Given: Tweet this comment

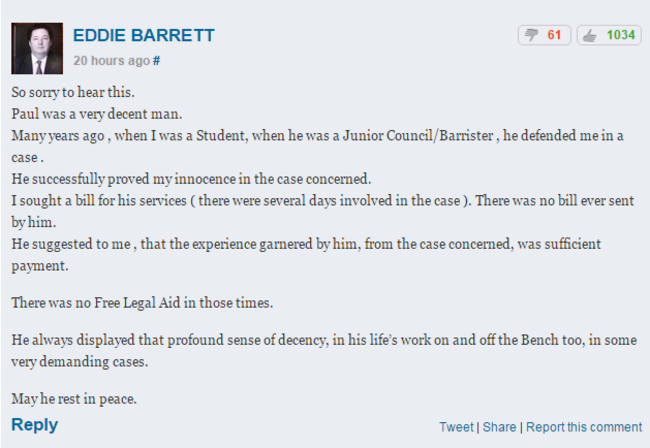Looking at the screenshot, I should [456, 427].
